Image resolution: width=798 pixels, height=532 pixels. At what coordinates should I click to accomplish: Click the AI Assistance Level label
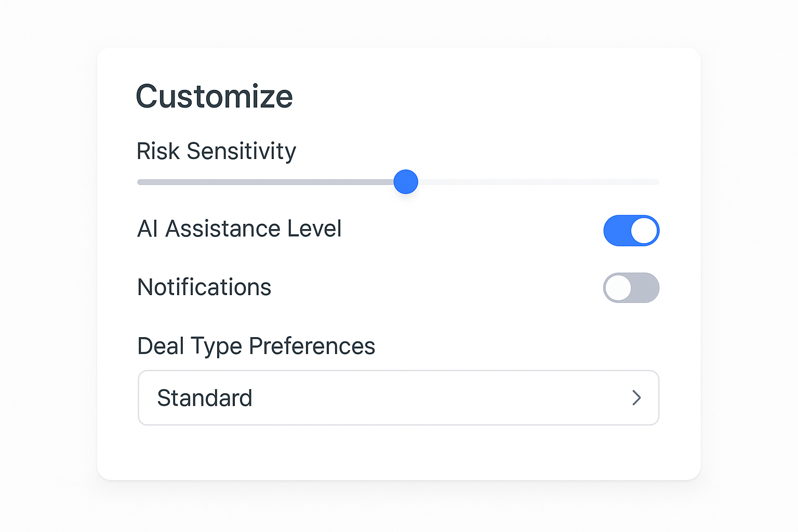239,229
